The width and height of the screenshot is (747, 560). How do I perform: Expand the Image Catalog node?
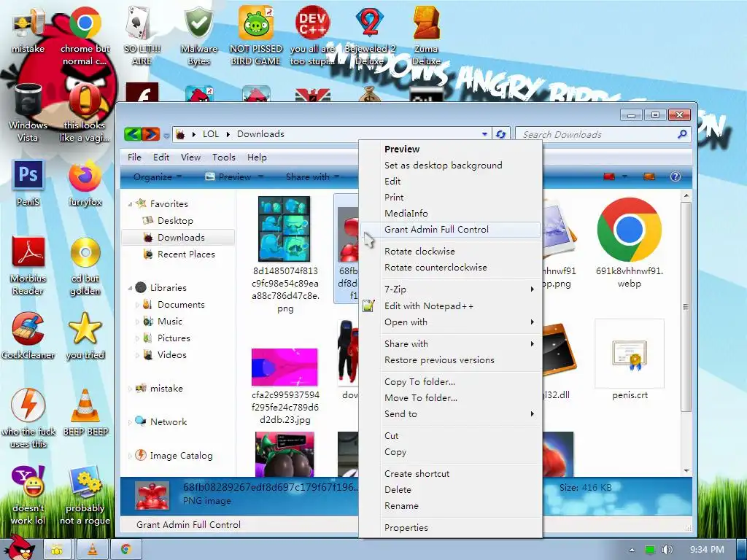click(x=130, y=456)
